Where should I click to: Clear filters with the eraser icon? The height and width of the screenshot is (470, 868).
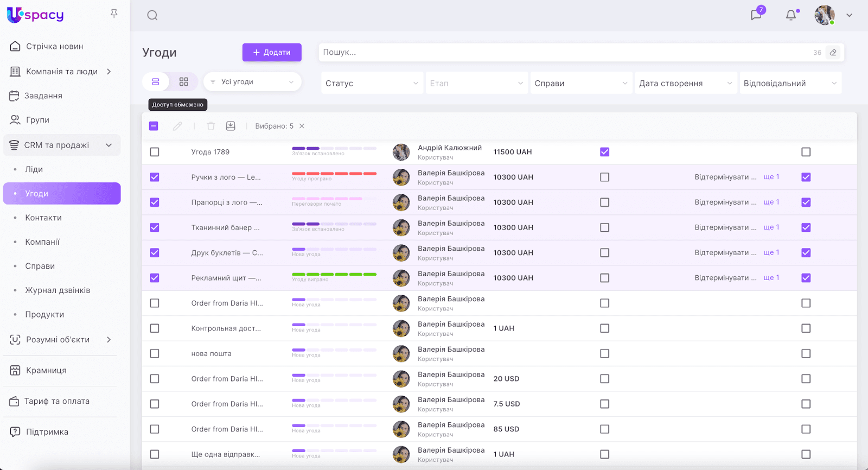click(x=833, y=53)
